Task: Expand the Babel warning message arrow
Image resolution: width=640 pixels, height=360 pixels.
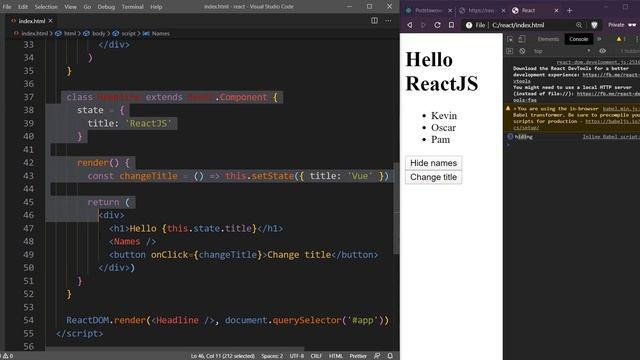Action: click(x=514, y=109)
